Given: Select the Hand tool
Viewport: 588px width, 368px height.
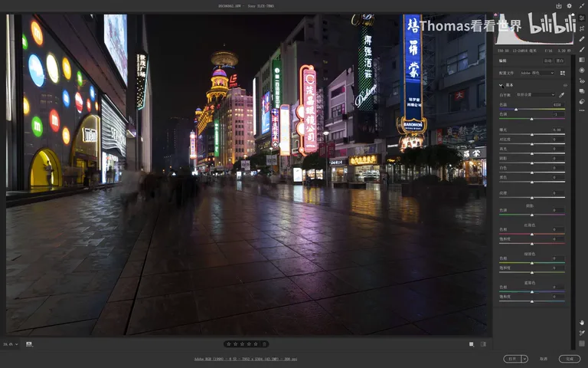Looking at the screenshot, I should (x=582, y=323).
